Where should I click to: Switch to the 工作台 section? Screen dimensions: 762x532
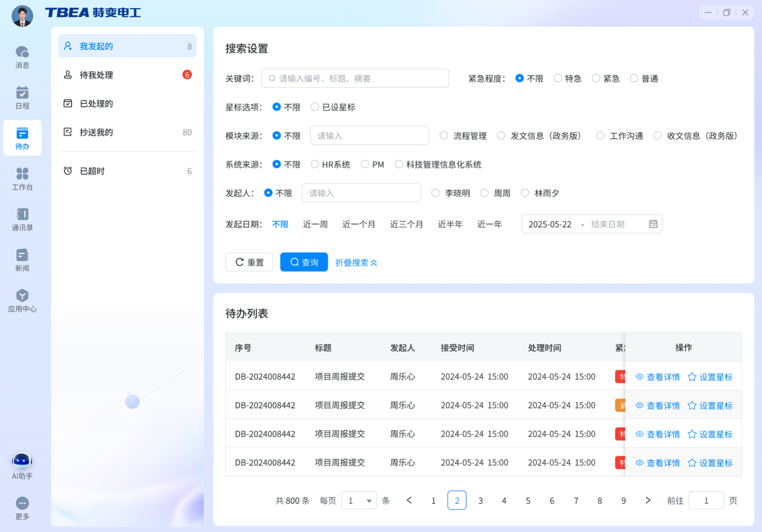22,178
